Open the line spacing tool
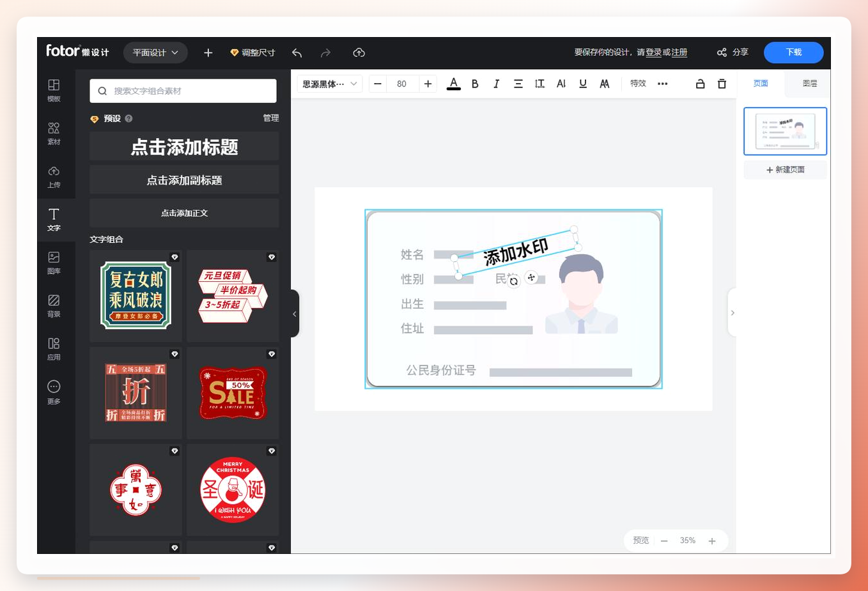868x591 pixels. 539,84
